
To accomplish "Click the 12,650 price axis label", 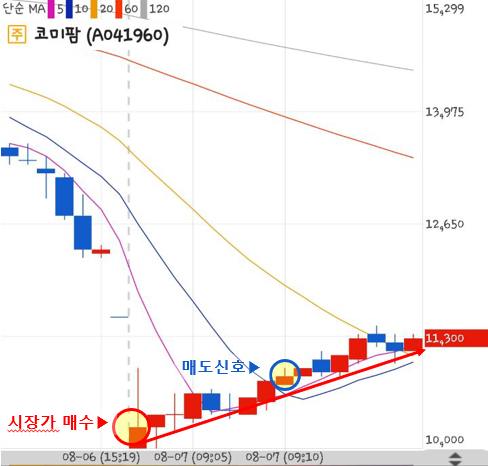I will pos(445,224).
